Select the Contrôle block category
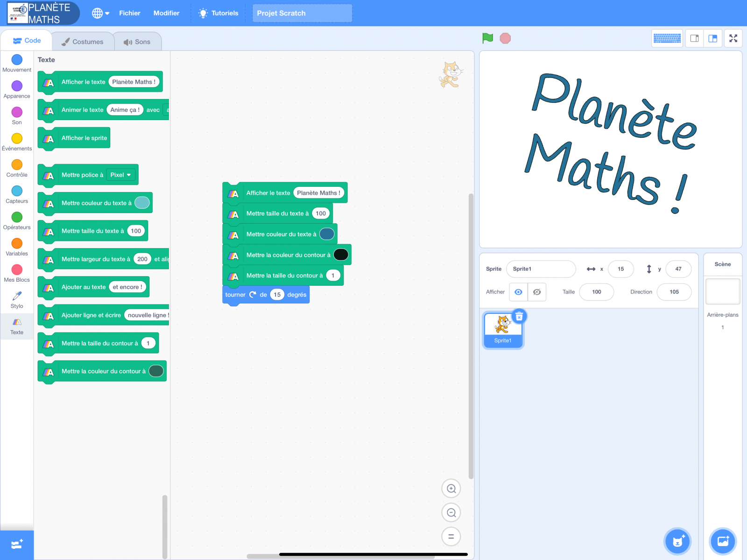 (x=17, y=168)
